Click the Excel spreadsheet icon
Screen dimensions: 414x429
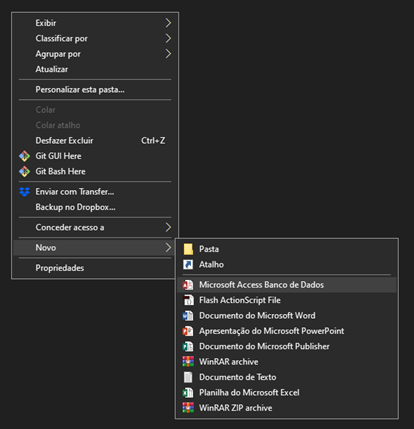[x=188, y=392]
